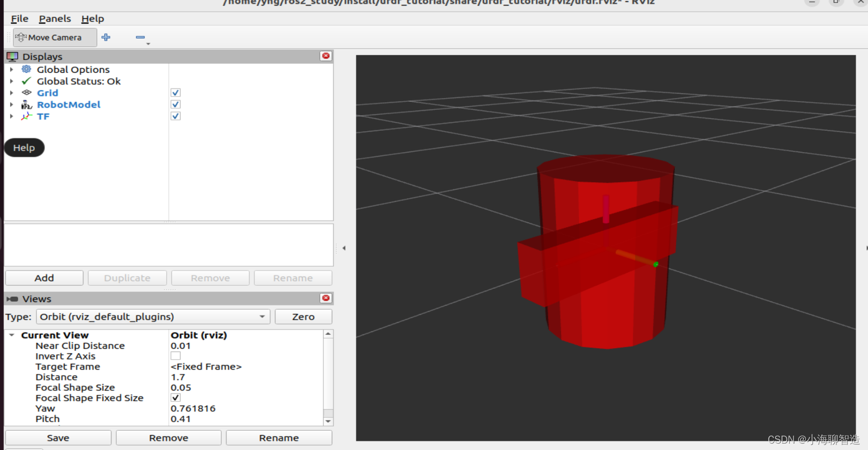Enable the Invert Z Axis checkbox
This screenshot has width=868, height=450.
pos(176,356)
